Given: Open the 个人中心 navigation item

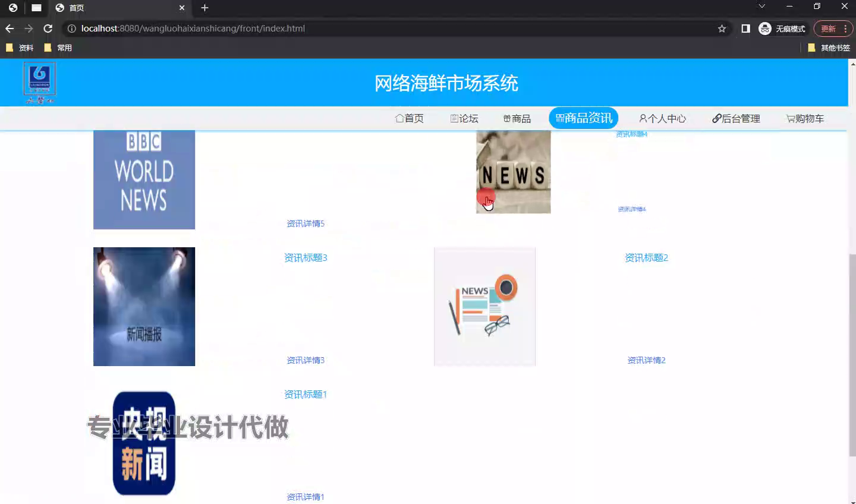Looking at the screenshot, I should pyautogui.click(x=662, y=118).
